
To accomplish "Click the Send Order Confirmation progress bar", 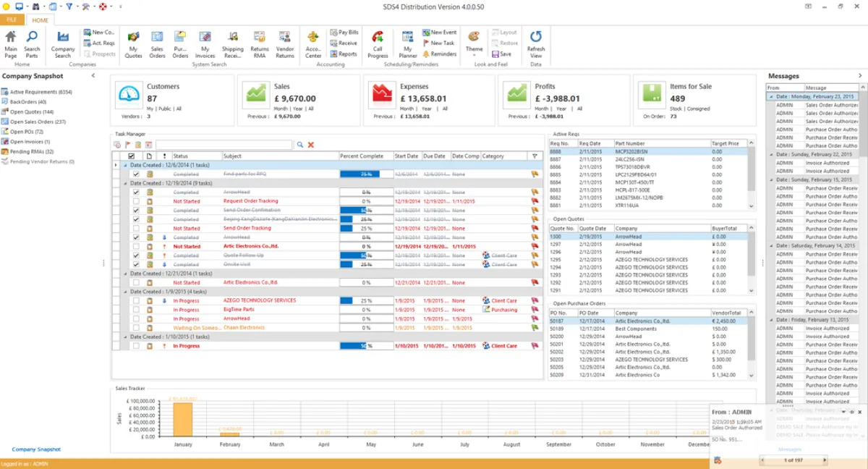I will [366, 210].
